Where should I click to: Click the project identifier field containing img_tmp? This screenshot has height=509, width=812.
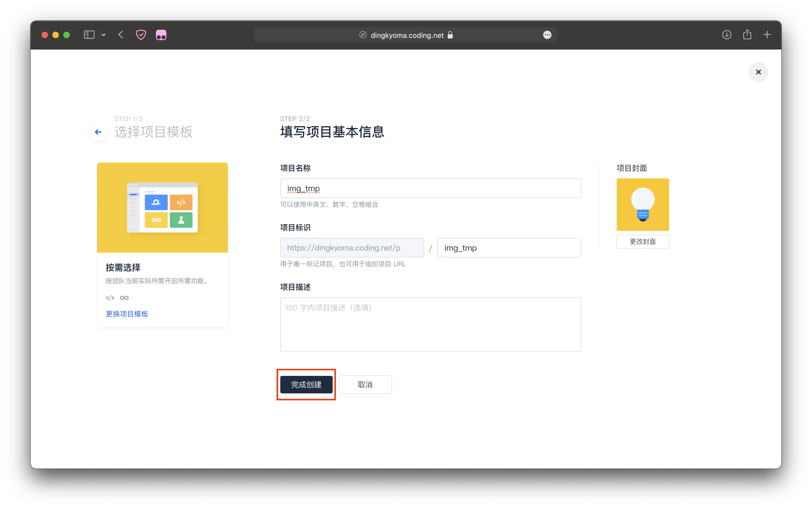509,248
